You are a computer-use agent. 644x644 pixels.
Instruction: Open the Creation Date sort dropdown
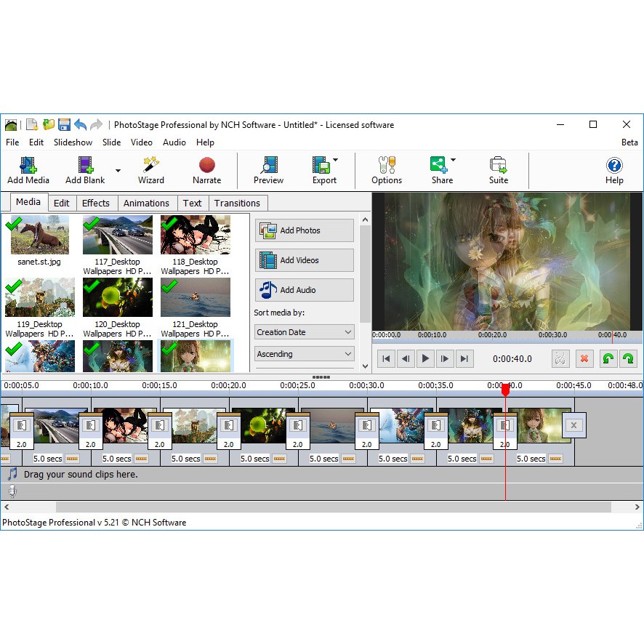pyautogui.click(x=304, y=332)
